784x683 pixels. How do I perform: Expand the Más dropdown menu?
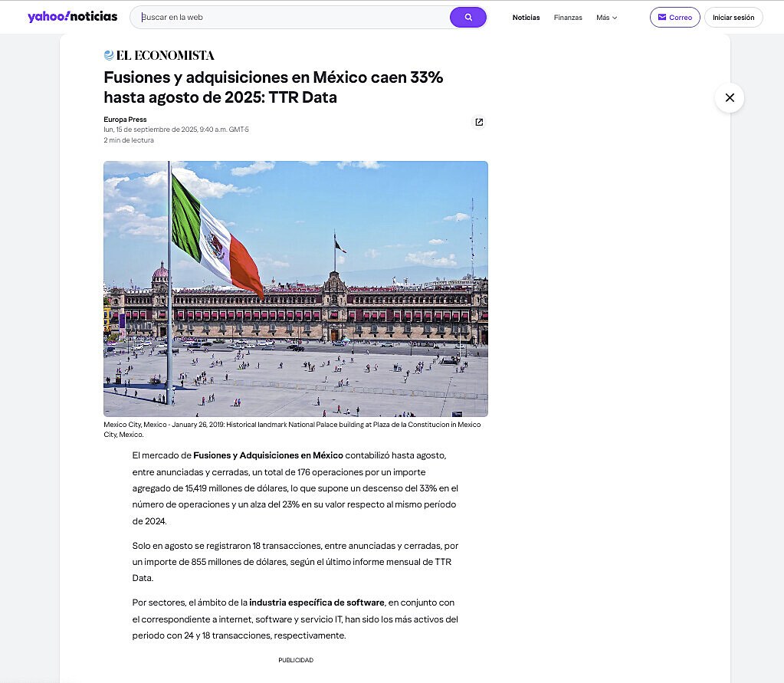[x=606, y=17]
